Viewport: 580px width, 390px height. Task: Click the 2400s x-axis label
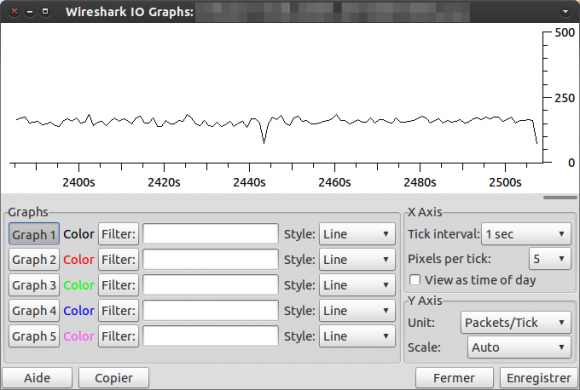(79, 182)
